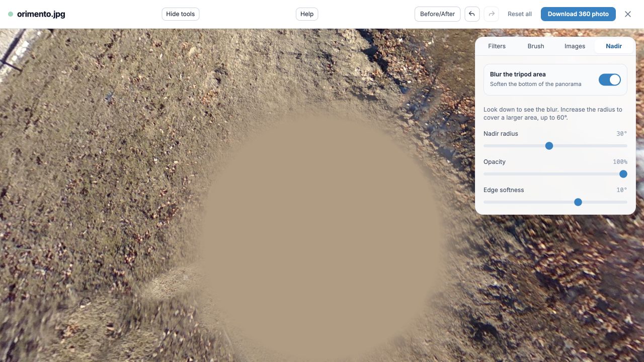
Task: Switch to the Filters tab
Action: click(x=497, y=46)
